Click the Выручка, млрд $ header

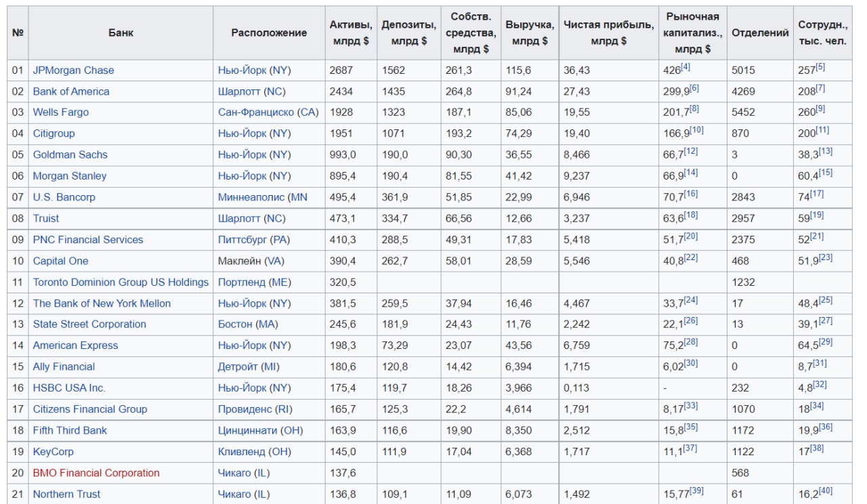[x=530, y=33]
